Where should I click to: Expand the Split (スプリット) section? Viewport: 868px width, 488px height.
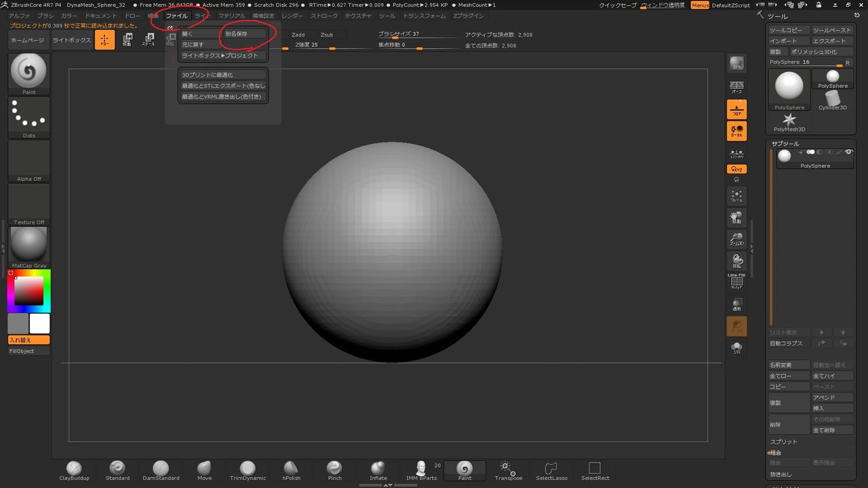coord(784,442)
